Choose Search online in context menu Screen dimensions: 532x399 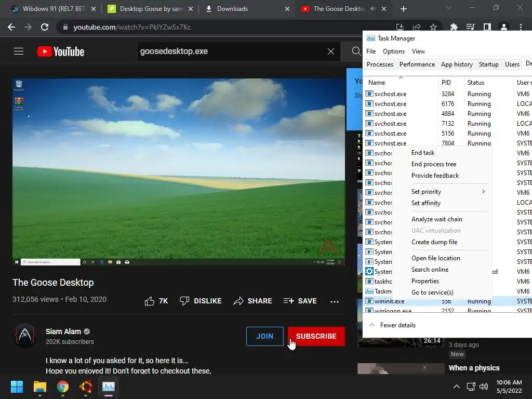point(430,270)
